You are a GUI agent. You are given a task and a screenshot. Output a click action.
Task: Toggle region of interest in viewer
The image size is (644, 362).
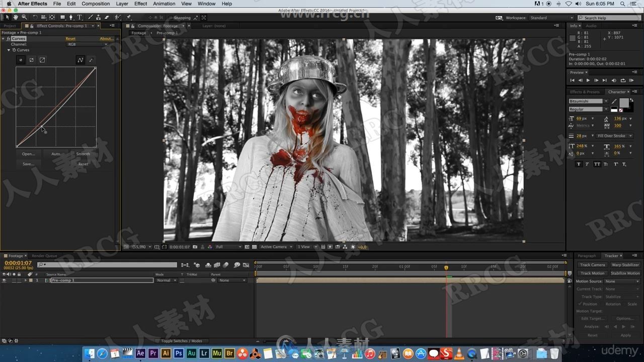click(x=165, y=247)
